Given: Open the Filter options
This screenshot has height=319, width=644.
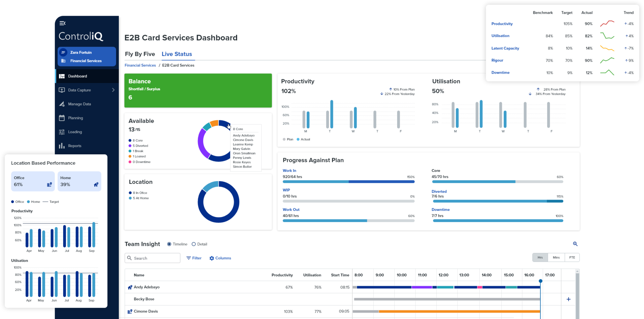Looking at the screenshot, I should (x=194, y=258).
